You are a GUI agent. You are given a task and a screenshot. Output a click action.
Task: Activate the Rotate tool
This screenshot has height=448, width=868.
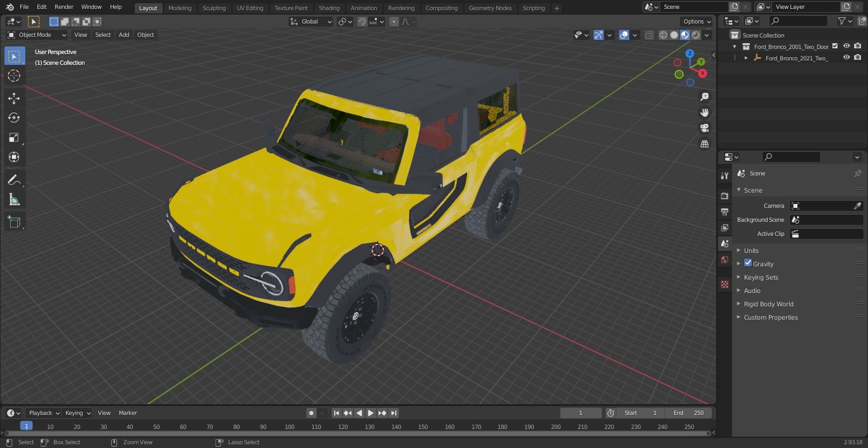(x=14, y=118)
